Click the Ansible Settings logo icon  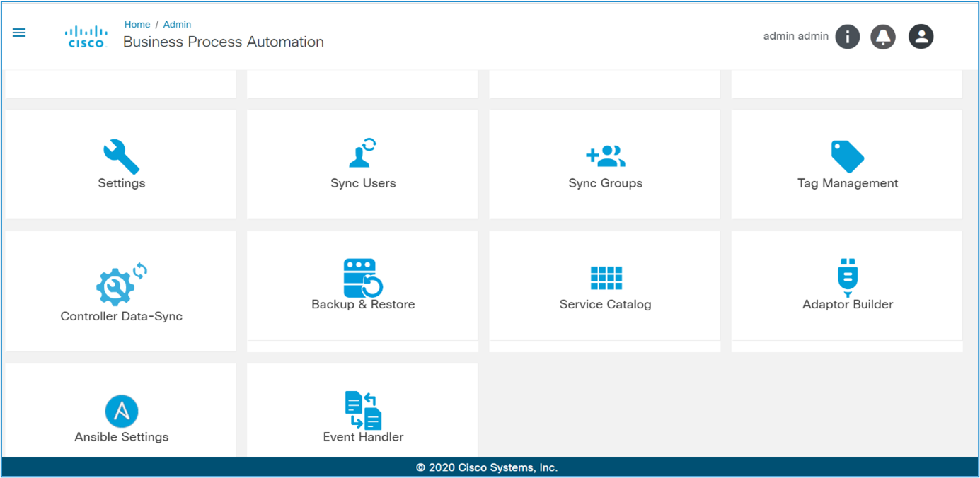[x=122, y=411]
